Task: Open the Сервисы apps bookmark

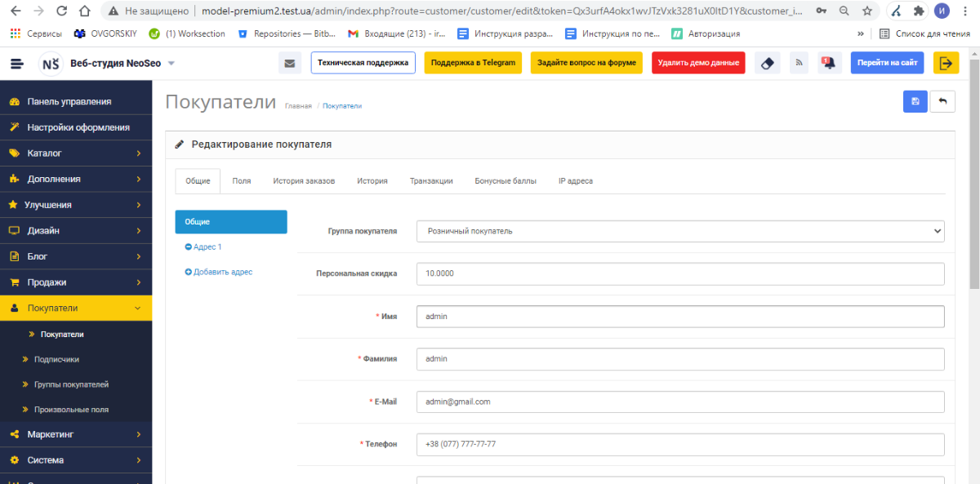Action: click(36, 33)
